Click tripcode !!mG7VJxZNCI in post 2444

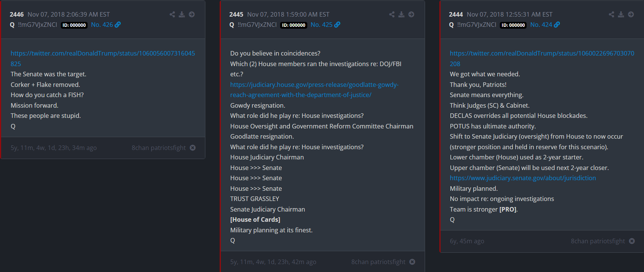pyautogui.click(x=477, y=25)
